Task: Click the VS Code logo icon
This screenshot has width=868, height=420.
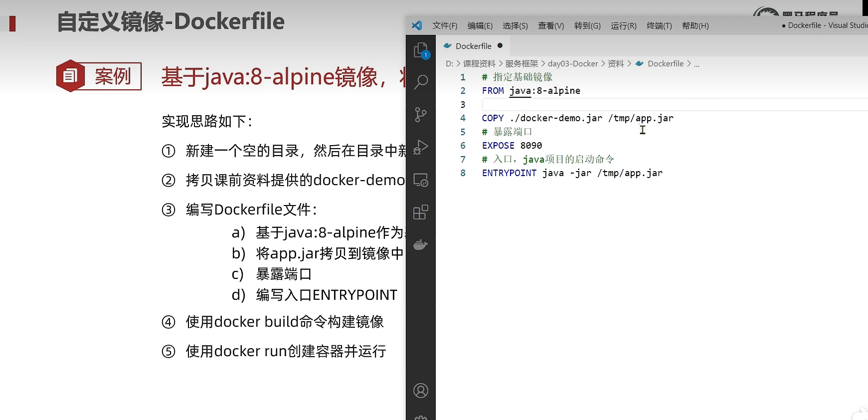Action: (417, 25)
